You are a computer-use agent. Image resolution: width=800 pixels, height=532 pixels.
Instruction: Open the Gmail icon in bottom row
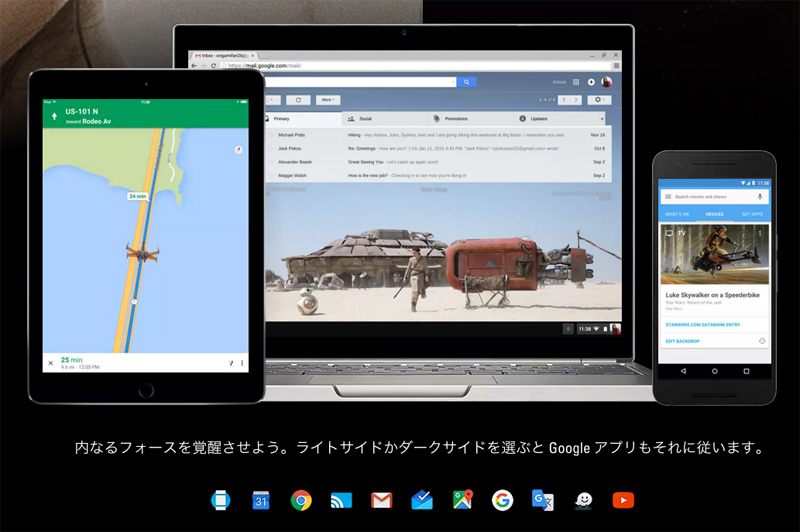tap(382, 500)
